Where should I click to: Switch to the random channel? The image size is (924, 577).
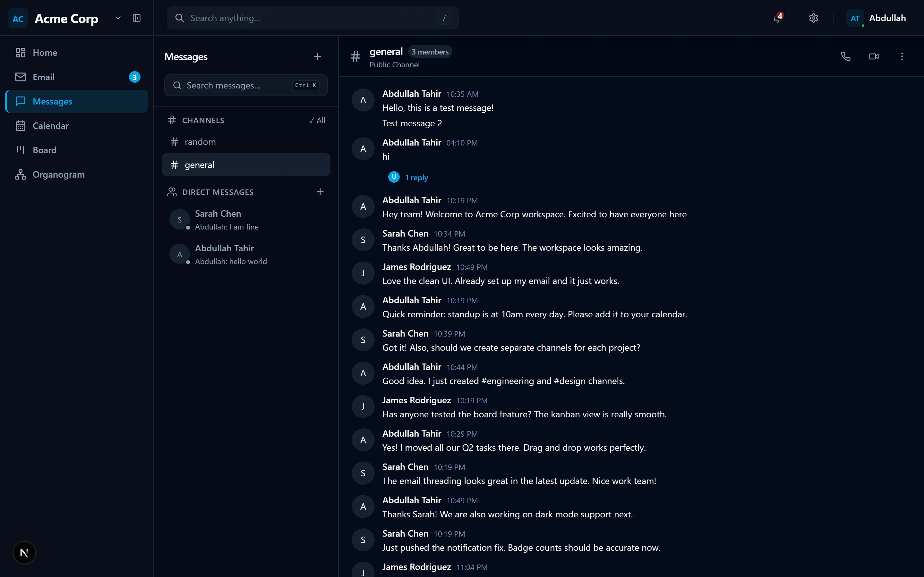pos(200,142)
